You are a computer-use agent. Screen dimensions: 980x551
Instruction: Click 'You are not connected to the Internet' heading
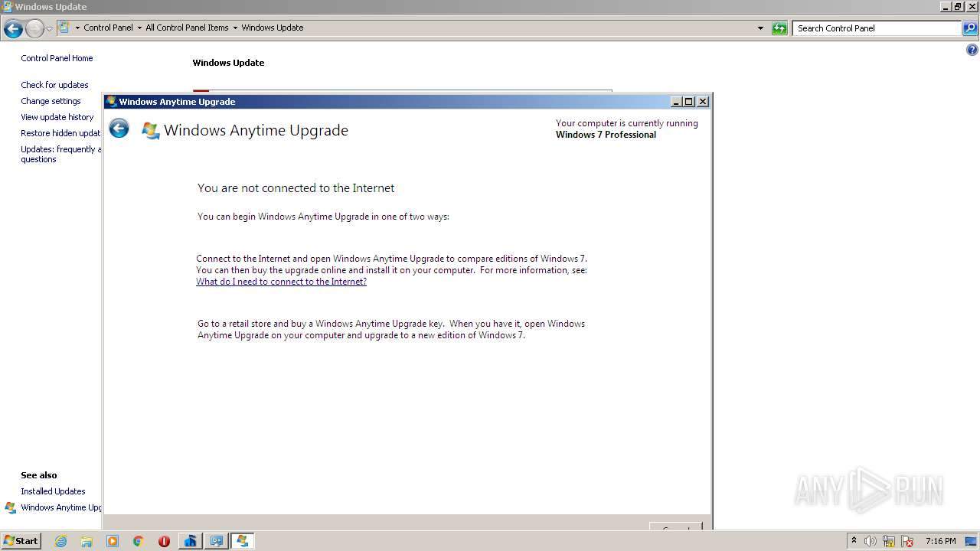296,187
